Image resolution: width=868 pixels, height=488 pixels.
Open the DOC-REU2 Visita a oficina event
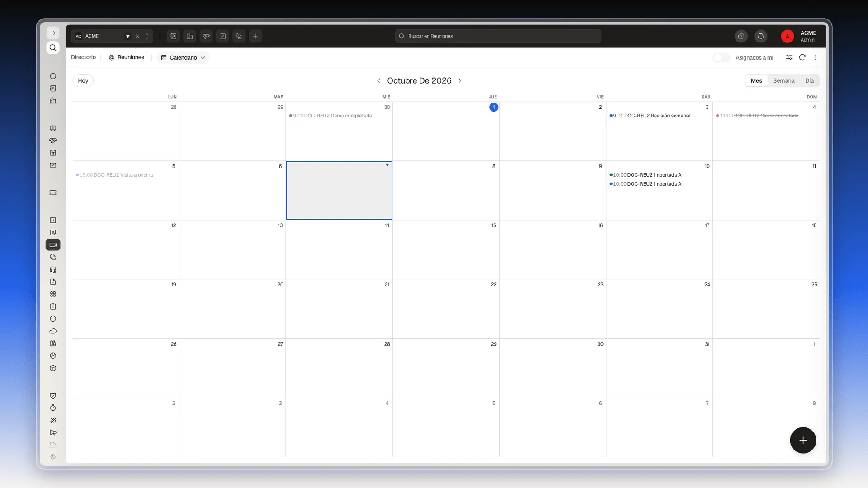(x=114, y=175)
